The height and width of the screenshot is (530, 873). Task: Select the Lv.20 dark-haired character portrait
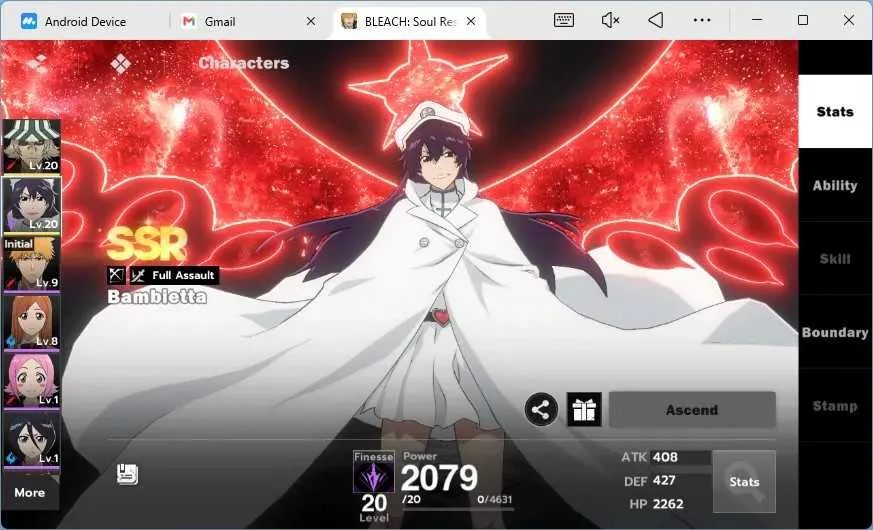click(32, 205)
